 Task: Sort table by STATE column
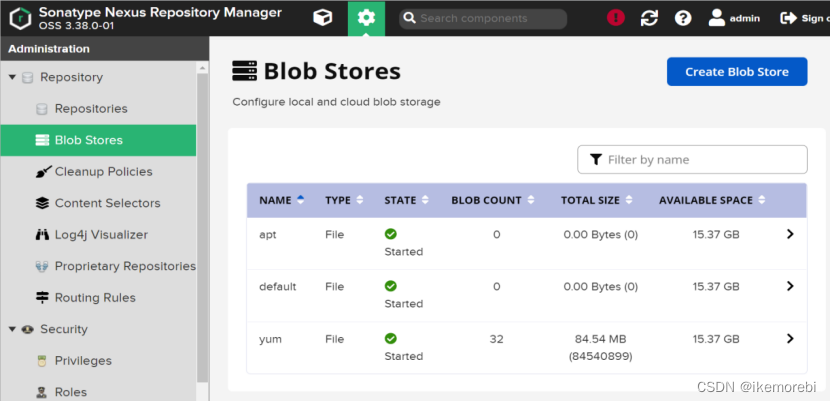[x=406, y=200]
